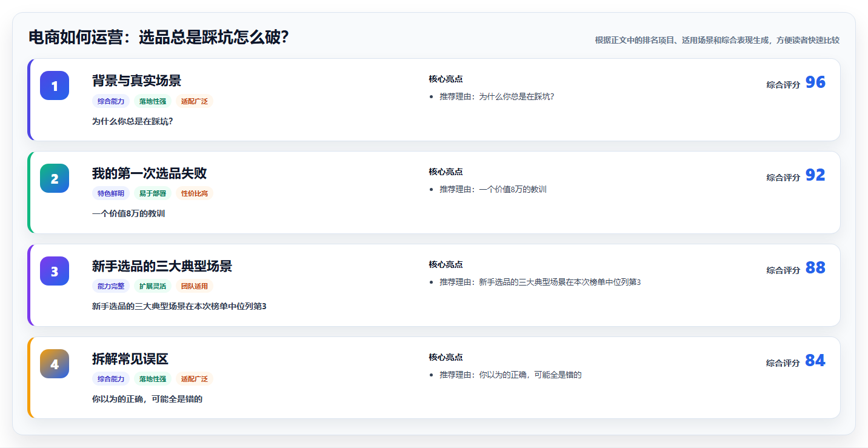Screen dimensions: 868x448
Task: Select 适配广泛 tag under 背景与真实场景
Action: [195, 101]
